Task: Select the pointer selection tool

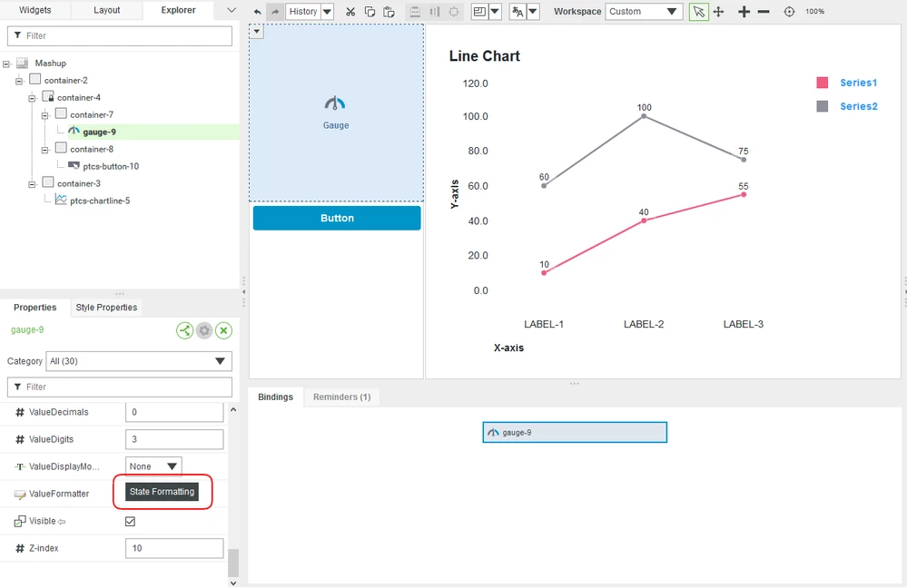Action: coord(699,12)
